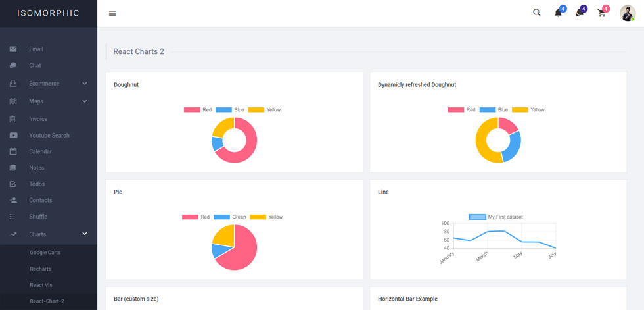Click the Youtube Search play icon
This screenshot has width=644, height=310.
(13, 136)
